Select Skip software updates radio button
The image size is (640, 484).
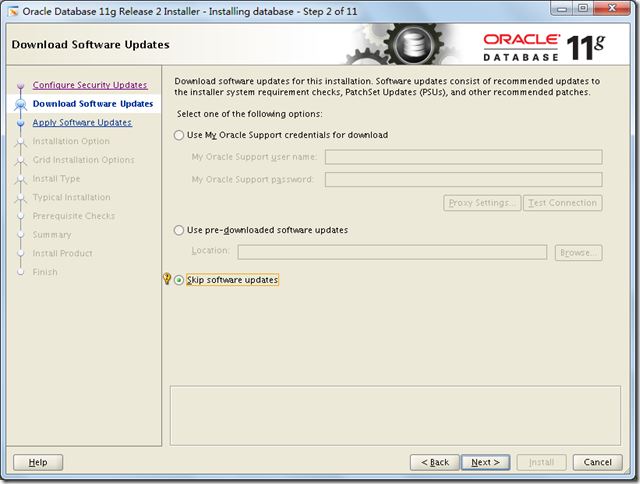click(x=179, y=280)
